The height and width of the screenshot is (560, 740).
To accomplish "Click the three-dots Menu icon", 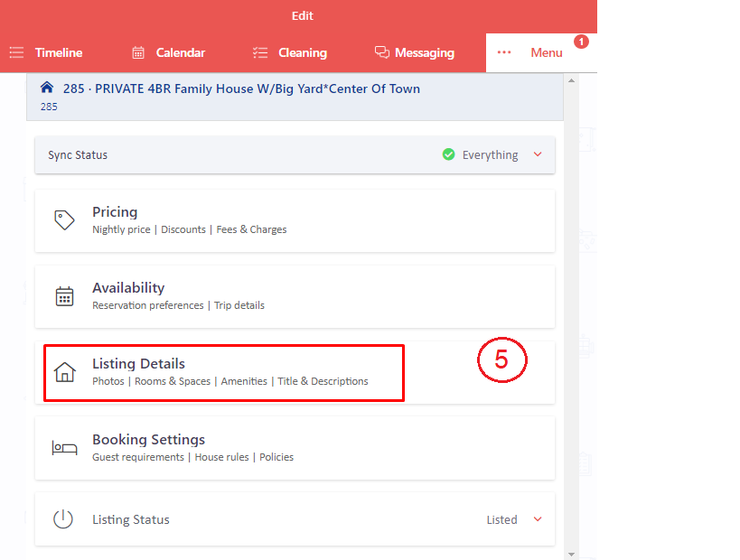I will pyautogui.click(x=504, y=52).
